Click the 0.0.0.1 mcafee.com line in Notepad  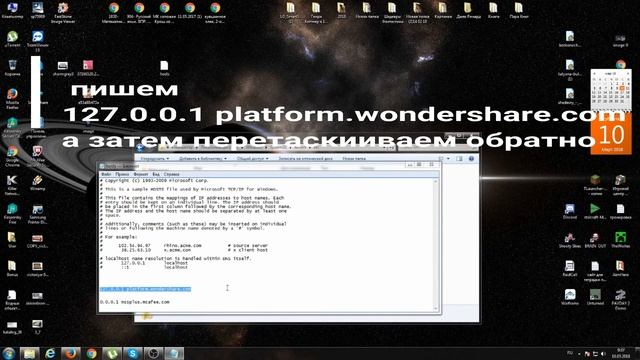135,302
